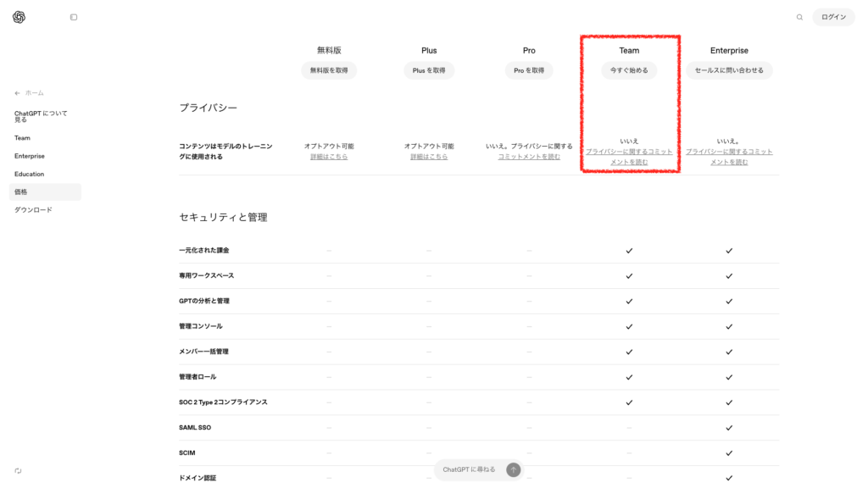
Task: Click the セキュリティと管理 section heading
Action: (x=223, y=218)
